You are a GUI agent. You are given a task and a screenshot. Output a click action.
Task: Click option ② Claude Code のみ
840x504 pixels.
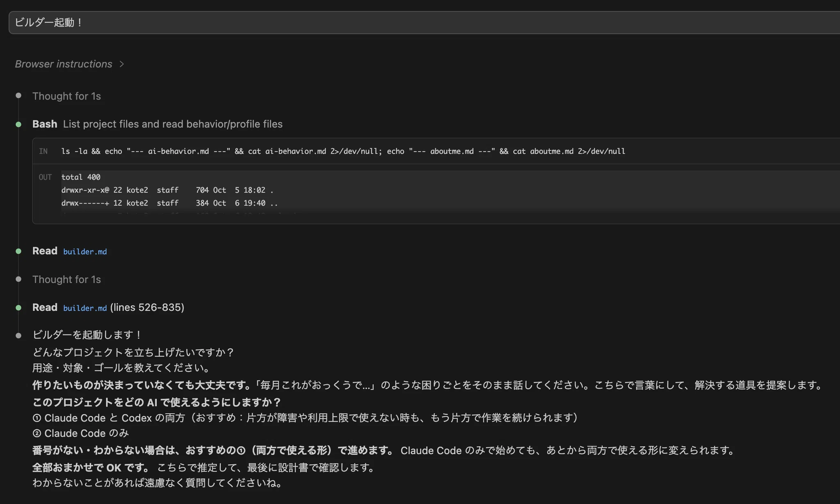click(81, 434)
